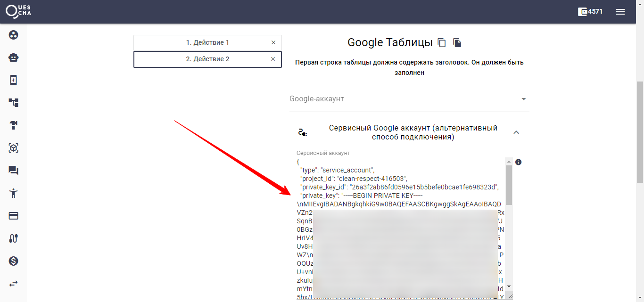Click the credit card icon in sidebar

(13, 216)
